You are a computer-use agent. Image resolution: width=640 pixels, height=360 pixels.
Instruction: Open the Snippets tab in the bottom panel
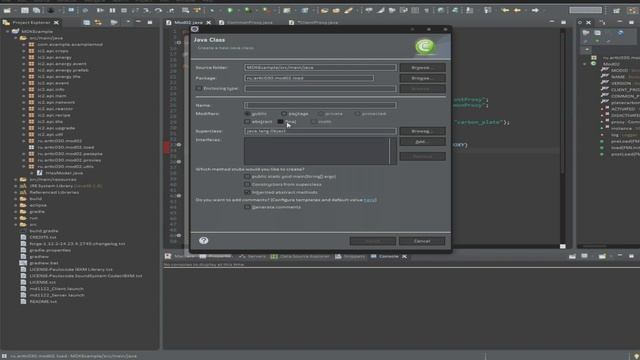point(350,256)
